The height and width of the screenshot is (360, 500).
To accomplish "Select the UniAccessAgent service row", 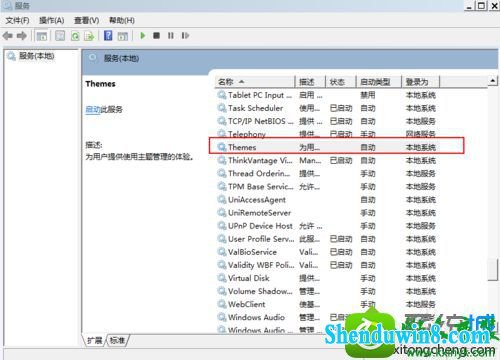I will click(327, 200).
